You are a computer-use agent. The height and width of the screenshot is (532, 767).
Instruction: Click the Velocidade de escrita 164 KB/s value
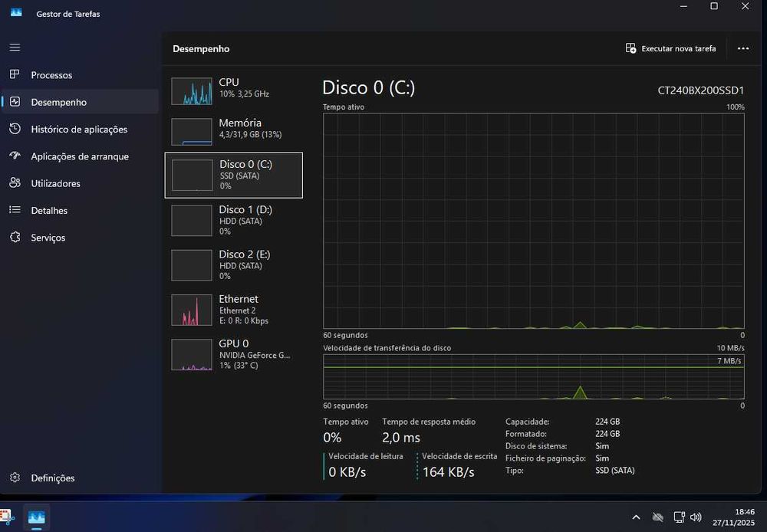click(x=449, y=472)
